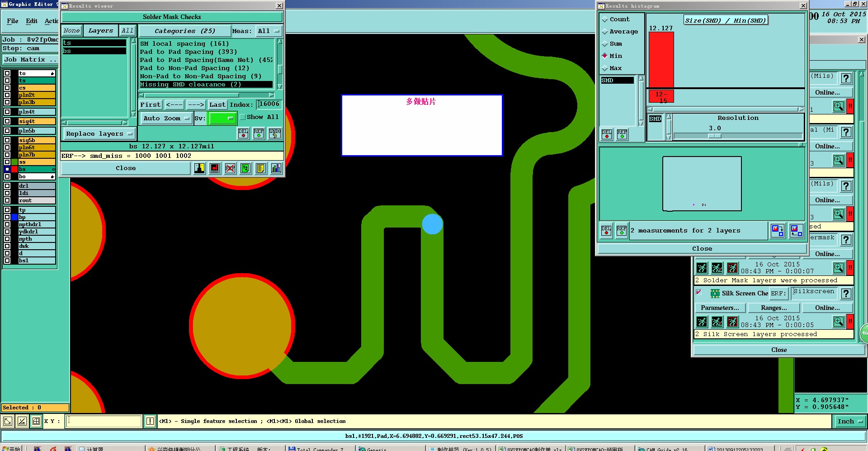Click first run icon above Silk Screen result
Viewport: 868px width, 451px height.
coord(702,322)
